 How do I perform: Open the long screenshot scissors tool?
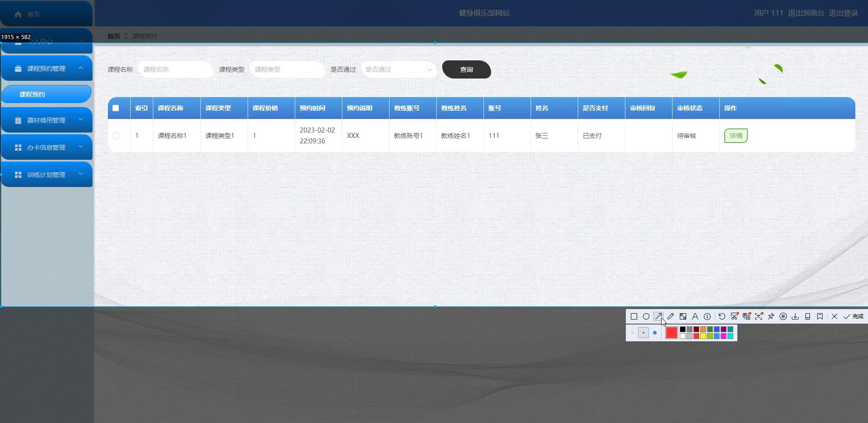tap(735, 316)
